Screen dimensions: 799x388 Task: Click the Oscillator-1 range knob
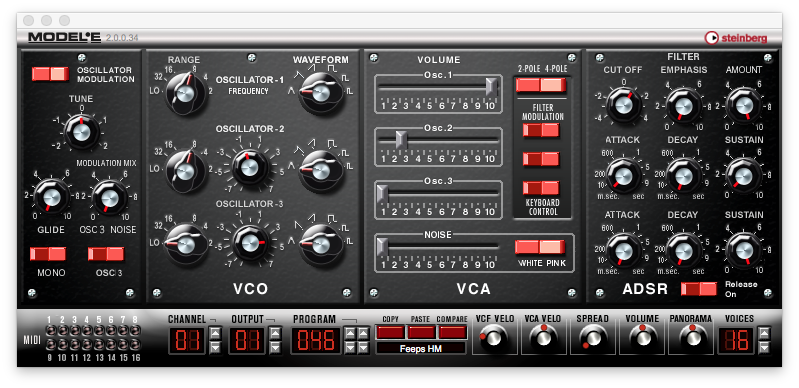185,93
